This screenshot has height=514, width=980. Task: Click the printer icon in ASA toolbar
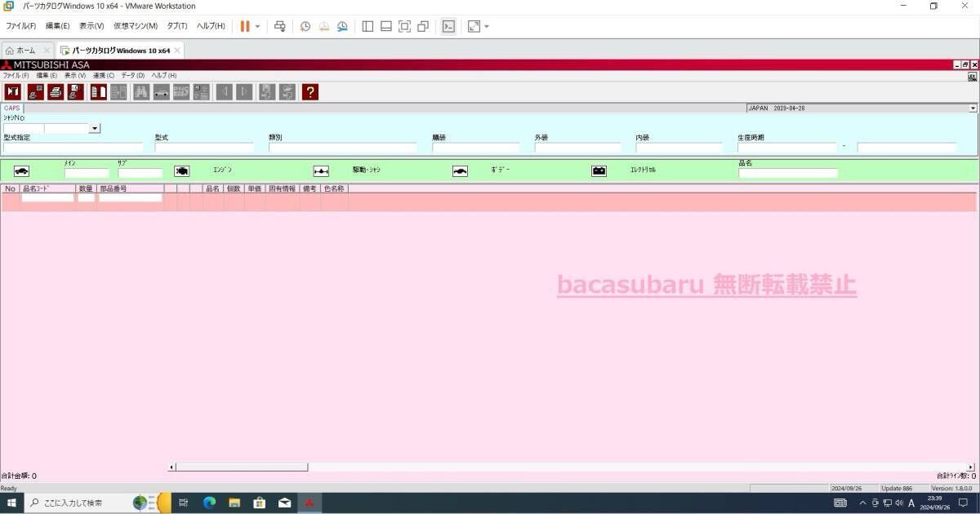click(55, 92)
